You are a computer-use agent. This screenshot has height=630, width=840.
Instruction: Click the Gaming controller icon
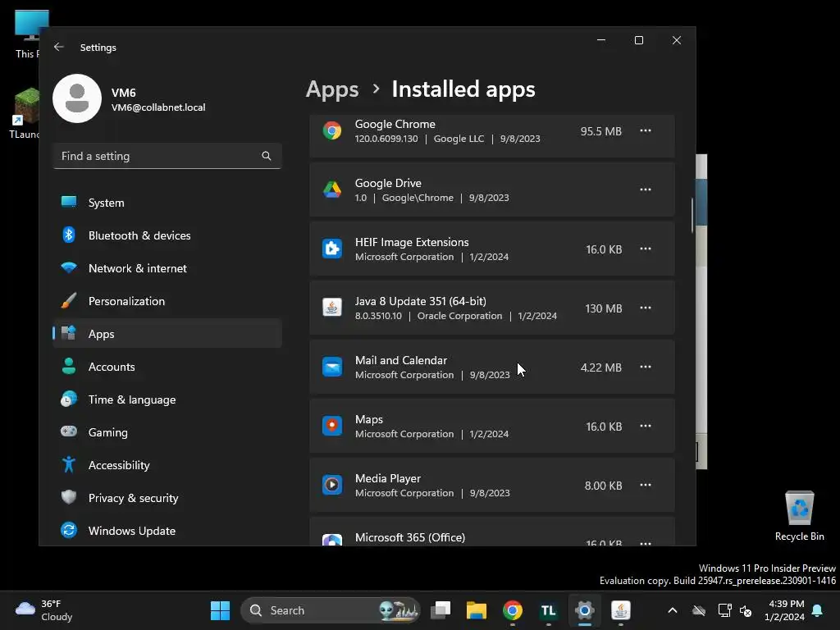tap(69, 431)
